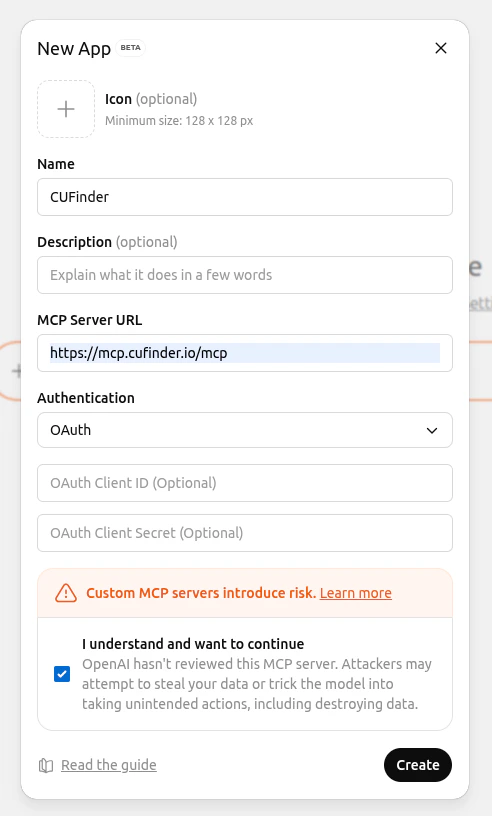Screen dimensions: 492x816
Task: Click the warning triangle icon
Action: point(66,593)
